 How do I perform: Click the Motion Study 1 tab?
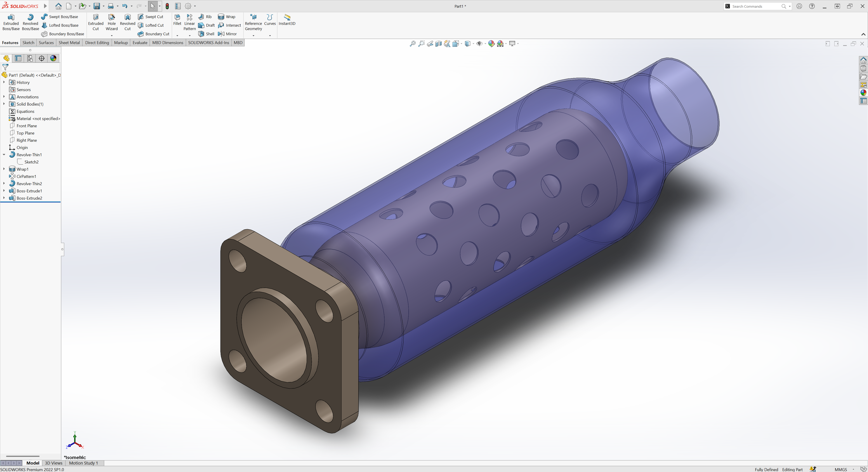click(83, 463)
